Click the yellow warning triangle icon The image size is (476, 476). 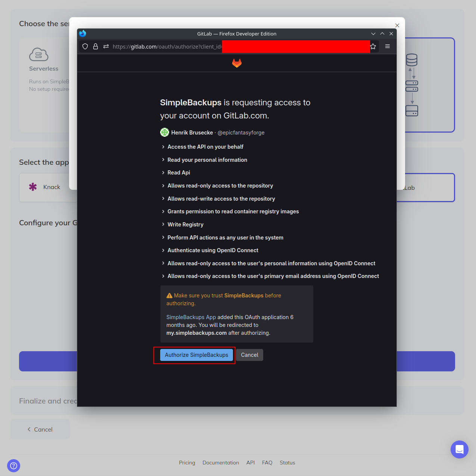tap(169, 296)
